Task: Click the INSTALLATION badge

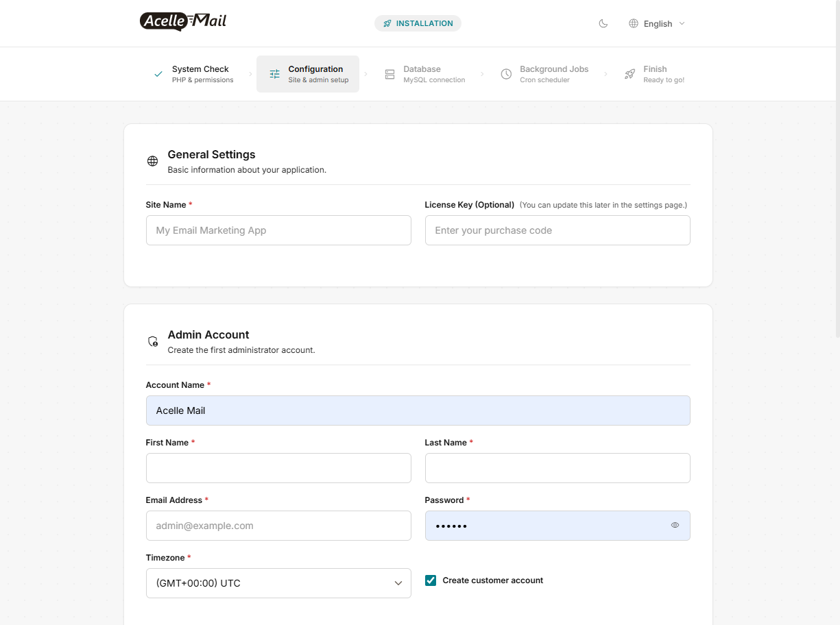Action: point(418,23)
